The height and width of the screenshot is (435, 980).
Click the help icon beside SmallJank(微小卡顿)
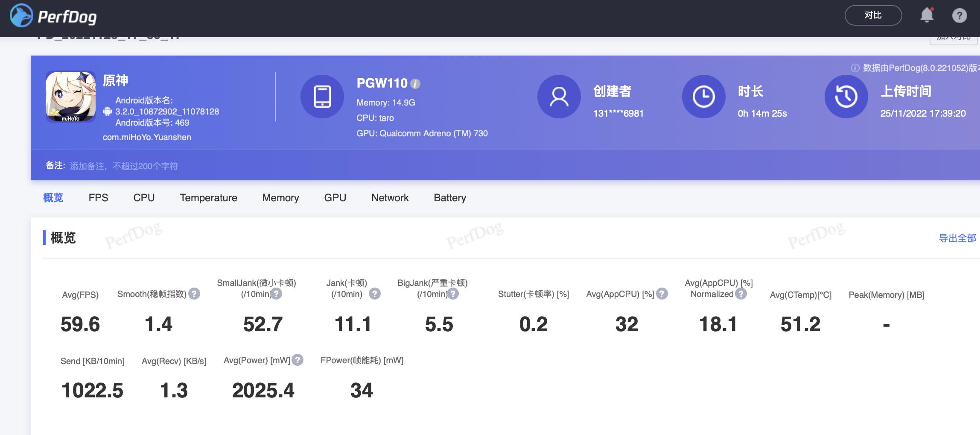click(x=277, y=294)
